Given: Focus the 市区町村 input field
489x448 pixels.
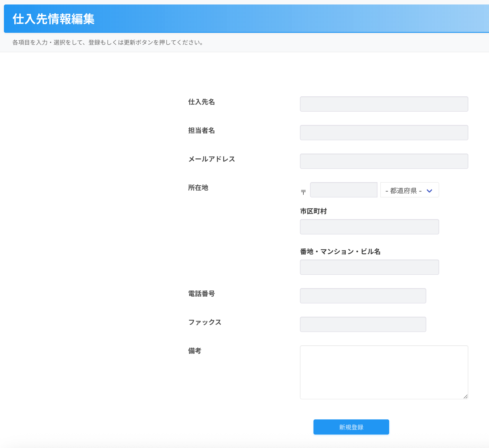Looking at the screenshot, I should (369, 227).
